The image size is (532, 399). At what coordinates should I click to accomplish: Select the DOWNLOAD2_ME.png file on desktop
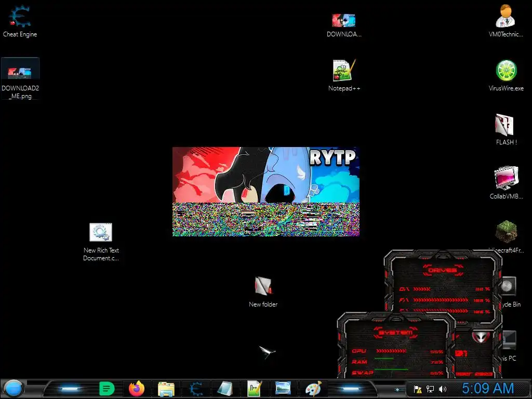(x=20, y=79)
